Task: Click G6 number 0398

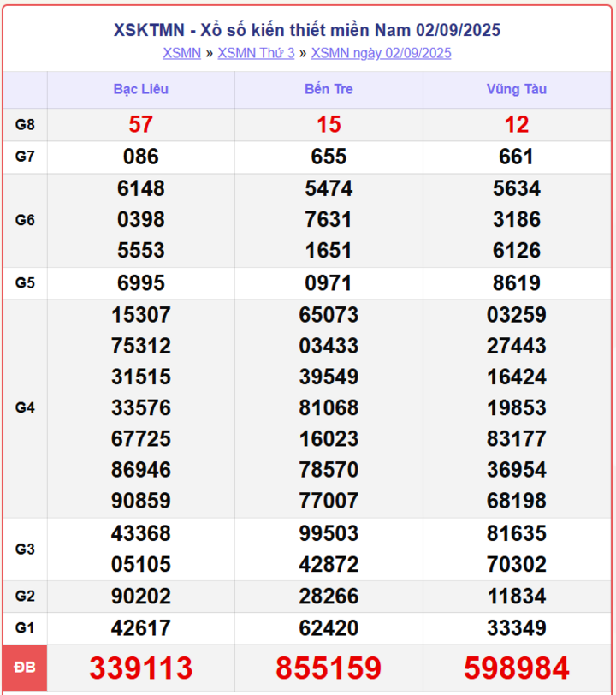Action: 141,220
